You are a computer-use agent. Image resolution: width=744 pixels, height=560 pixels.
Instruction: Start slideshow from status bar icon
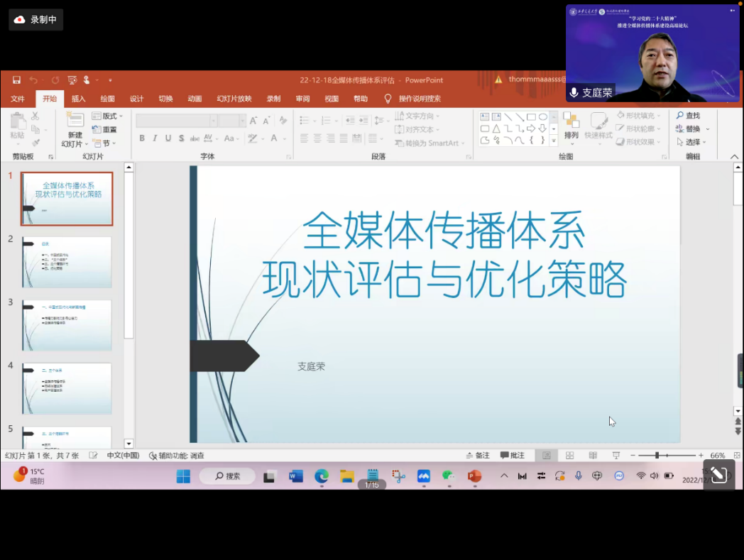(616, 455)
